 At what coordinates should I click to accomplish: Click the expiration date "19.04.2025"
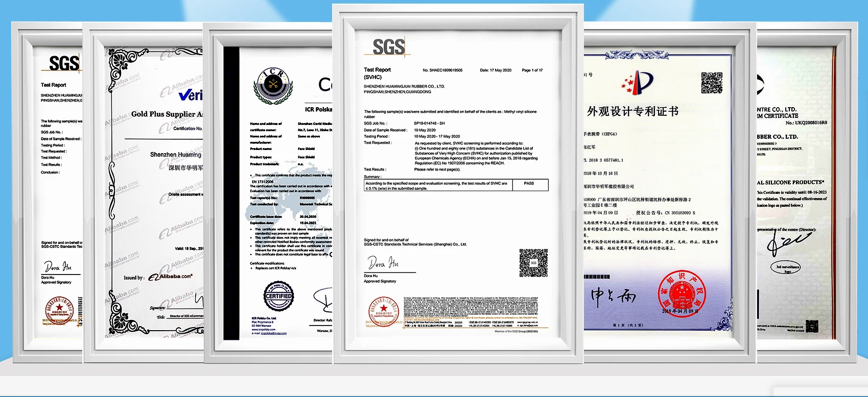click(x=308, y=223)
